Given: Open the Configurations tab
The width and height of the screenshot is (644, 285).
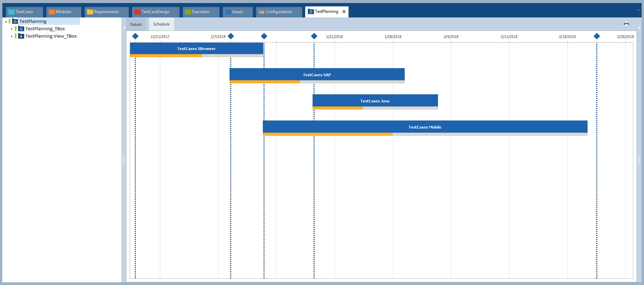Looking at the screenshot, I should [x=279, y=12].
